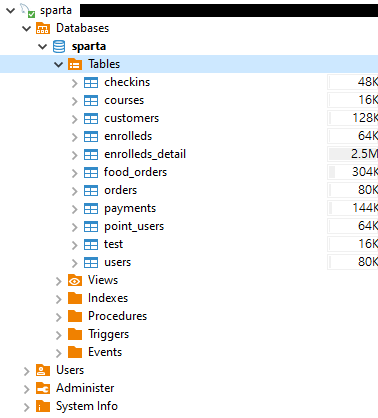Click the courses table icon
Image resolution: width=378 pixels, height=418 pixels.
pos(91,100)
